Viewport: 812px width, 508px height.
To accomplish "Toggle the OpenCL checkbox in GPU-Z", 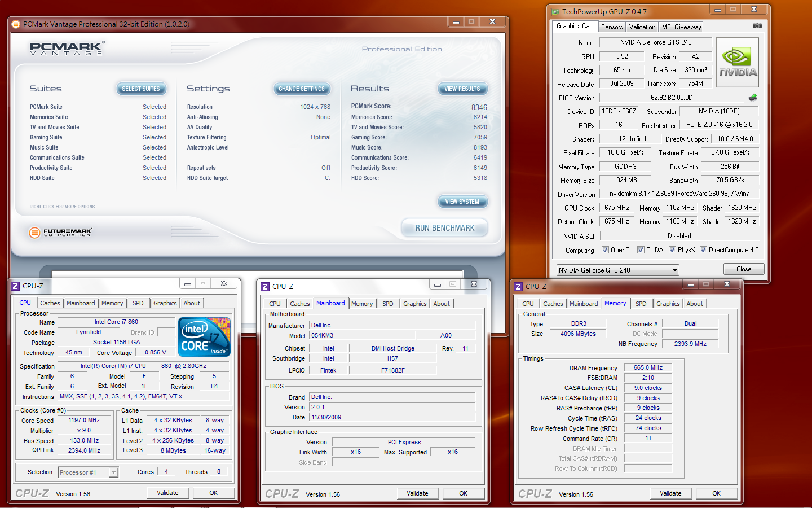I will (605, 250).
